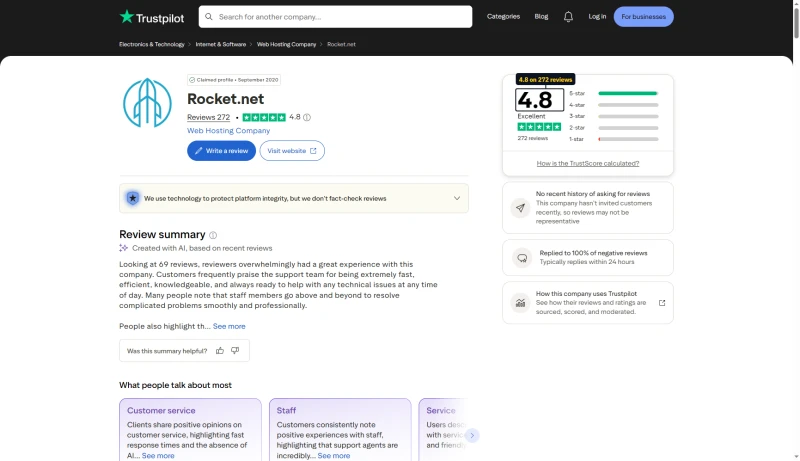Viewport: 800px width, 461px height.
Task: Expand Customer service card See more
Action: [158, 456]
